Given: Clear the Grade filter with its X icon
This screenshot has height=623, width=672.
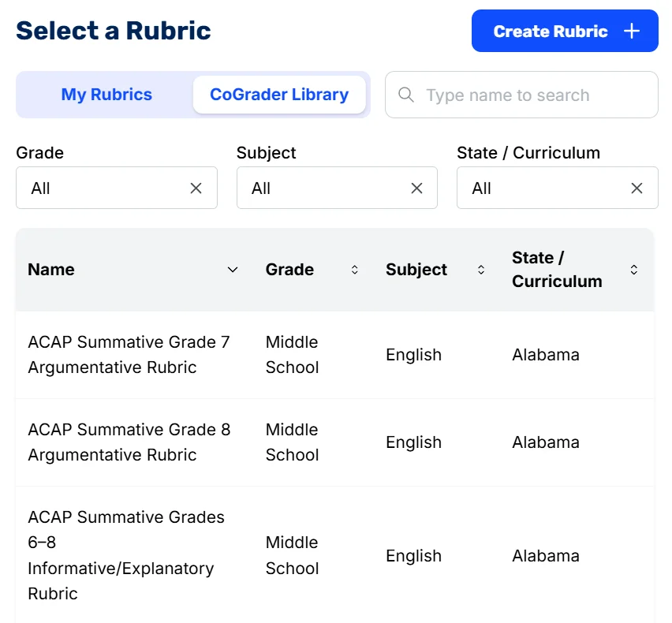Looking at the screenshot, I should [x=196, y=188].
